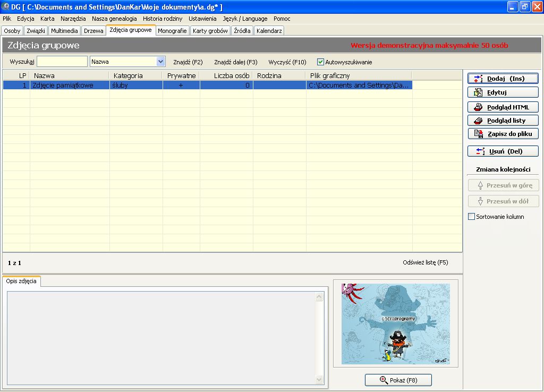The width and height of the screenshot is (544, 392).
Task: Click the Przesuń w dół down-arrow icon
Action: (x=480, y=201)
